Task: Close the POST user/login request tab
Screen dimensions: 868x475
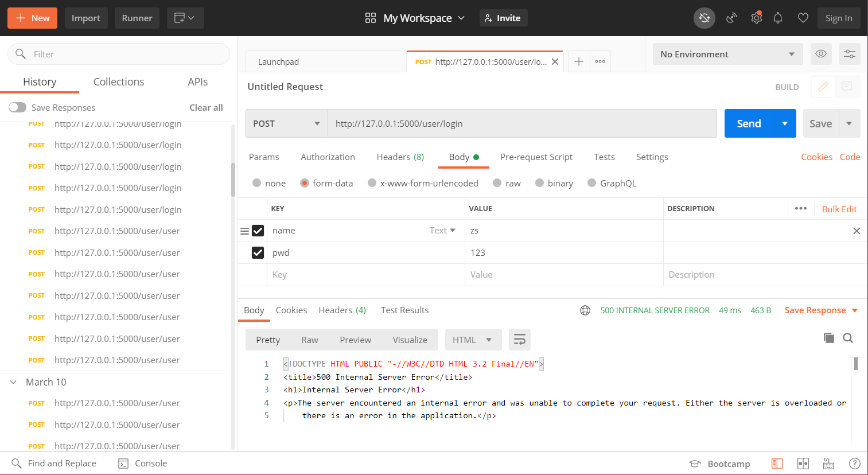Action: click(555, 62)
